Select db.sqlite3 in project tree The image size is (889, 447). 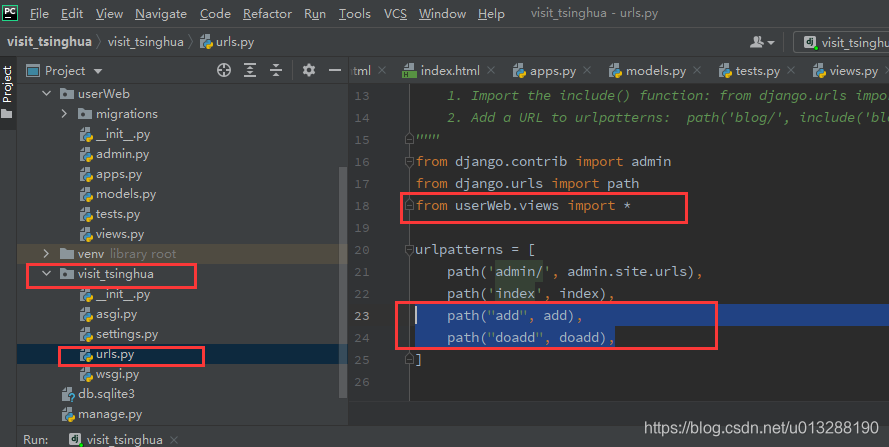coord(98,394)
